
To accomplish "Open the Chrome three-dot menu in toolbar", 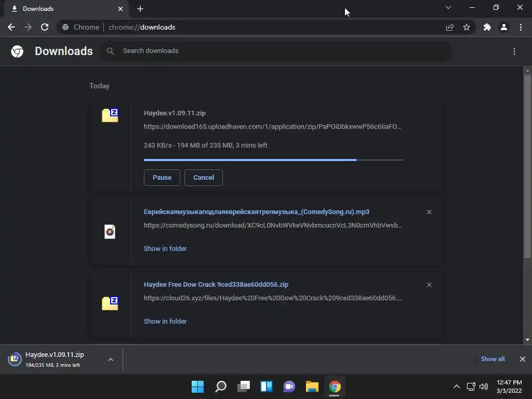I will click(x=521, y=27).
